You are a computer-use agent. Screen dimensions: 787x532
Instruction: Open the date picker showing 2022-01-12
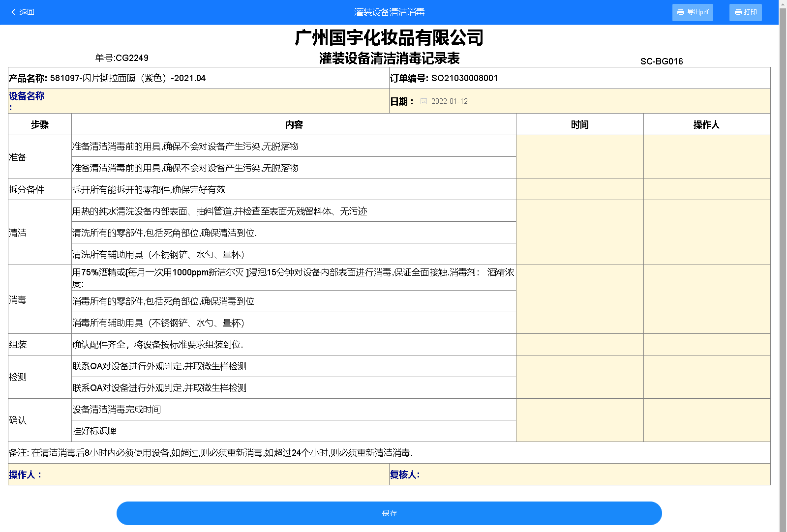pyautogui.click(x=449, y=101)
